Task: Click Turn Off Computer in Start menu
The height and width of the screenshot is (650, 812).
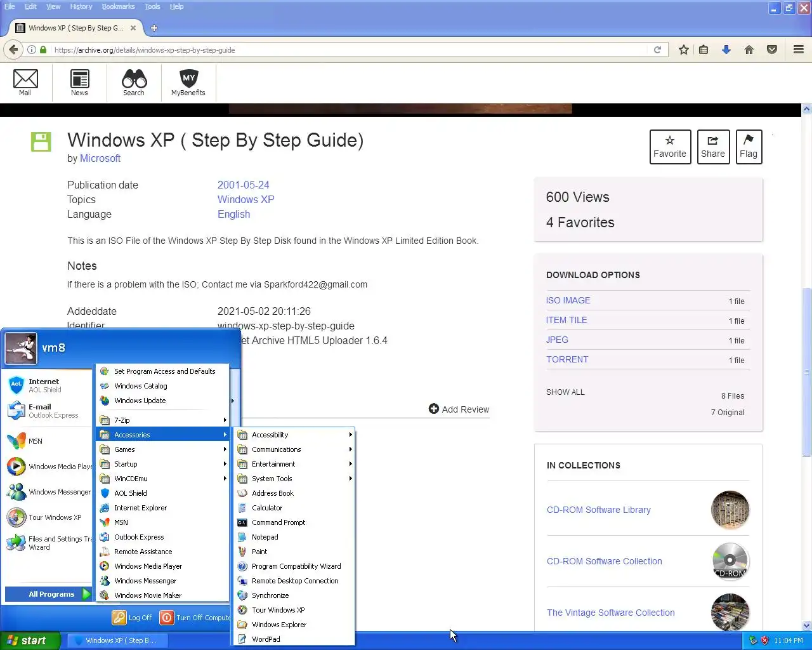Action: [195, 618]
